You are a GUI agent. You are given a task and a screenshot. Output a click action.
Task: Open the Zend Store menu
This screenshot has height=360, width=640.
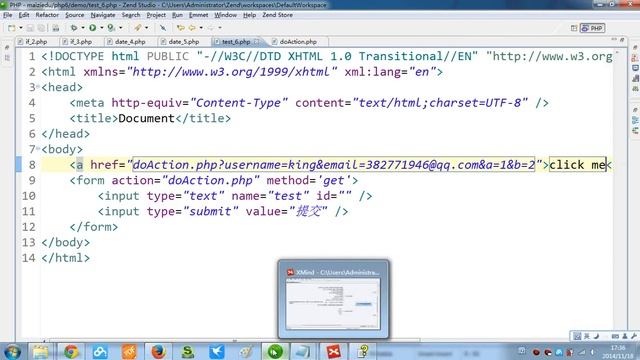pyautogui.click(x=277, y=15)
